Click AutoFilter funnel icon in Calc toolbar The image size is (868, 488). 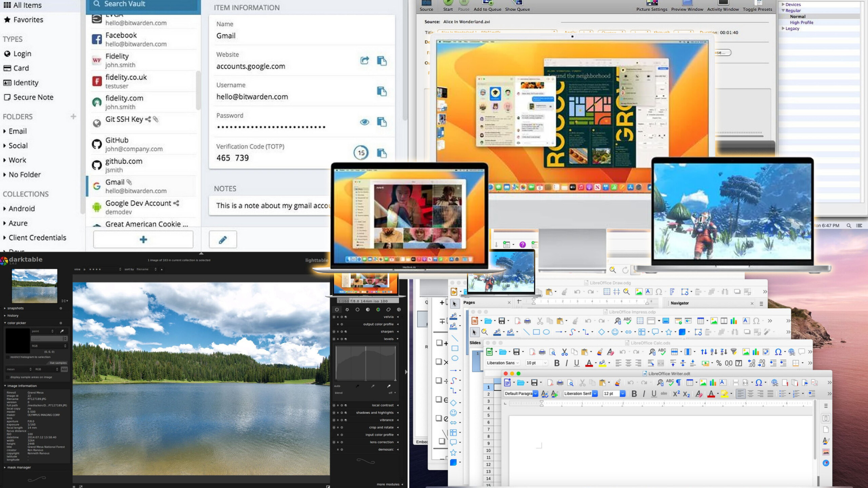[734, 352]
